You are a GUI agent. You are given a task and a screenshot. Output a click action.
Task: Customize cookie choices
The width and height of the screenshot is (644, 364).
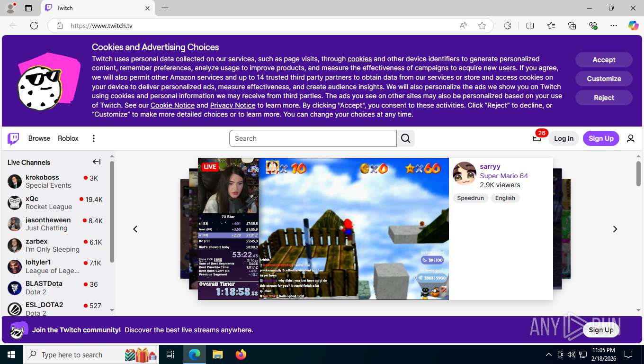coord(604,79)
